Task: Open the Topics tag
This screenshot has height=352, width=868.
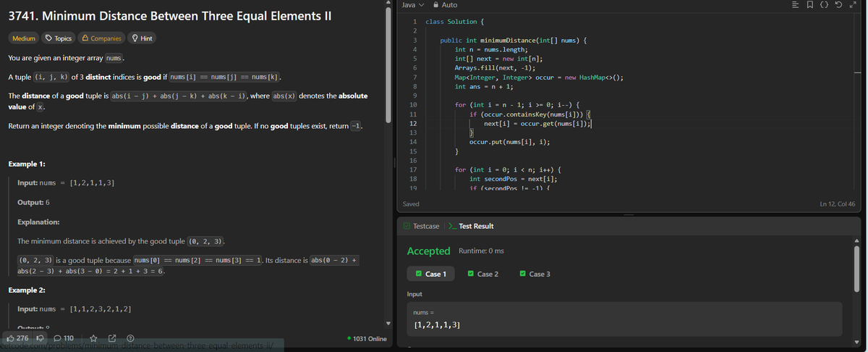Action: [x=59, y=38]
